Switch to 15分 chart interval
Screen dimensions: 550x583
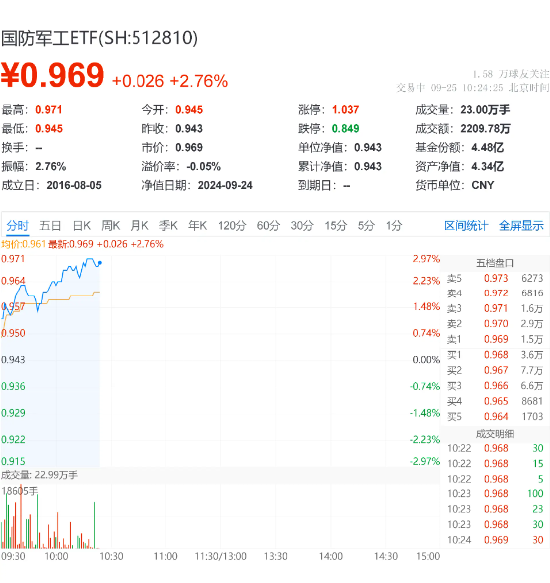pyautogui.click(x=336, y=225)
